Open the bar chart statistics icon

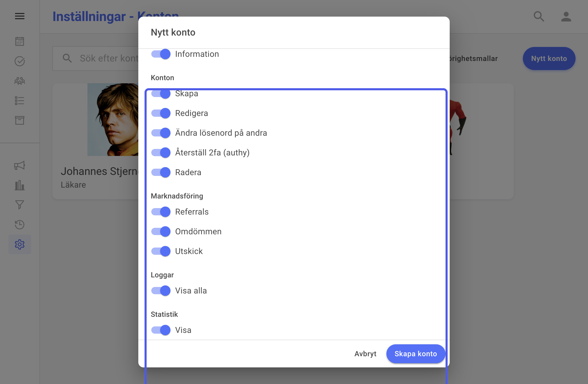pos(20,185)
